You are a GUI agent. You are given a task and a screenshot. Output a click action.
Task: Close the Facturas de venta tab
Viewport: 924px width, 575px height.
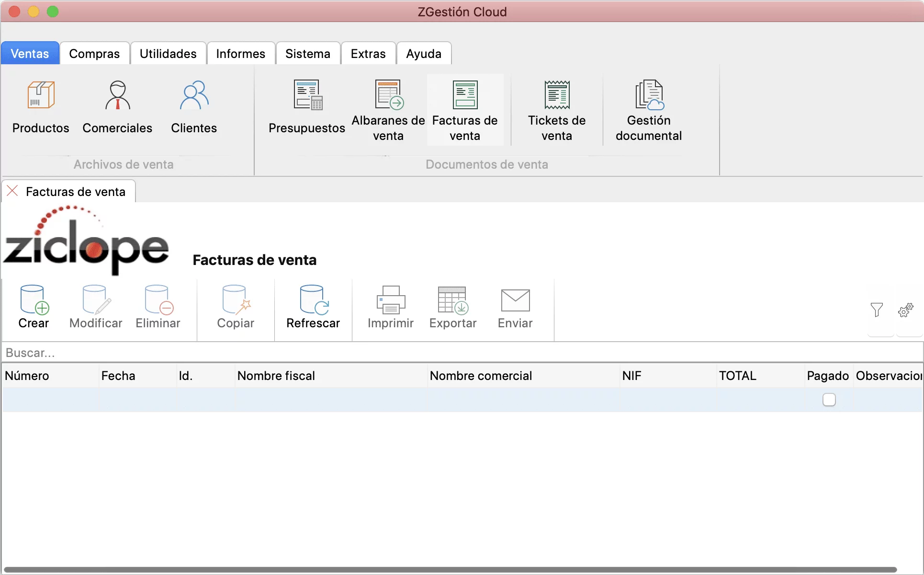tap(13, 191)
